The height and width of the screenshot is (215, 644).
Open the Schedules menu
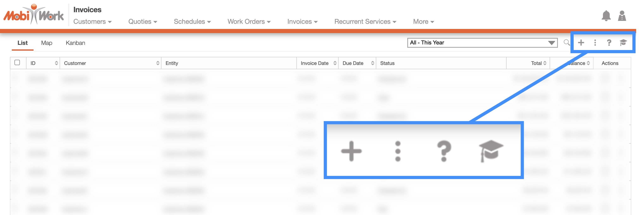pos(192,22)
